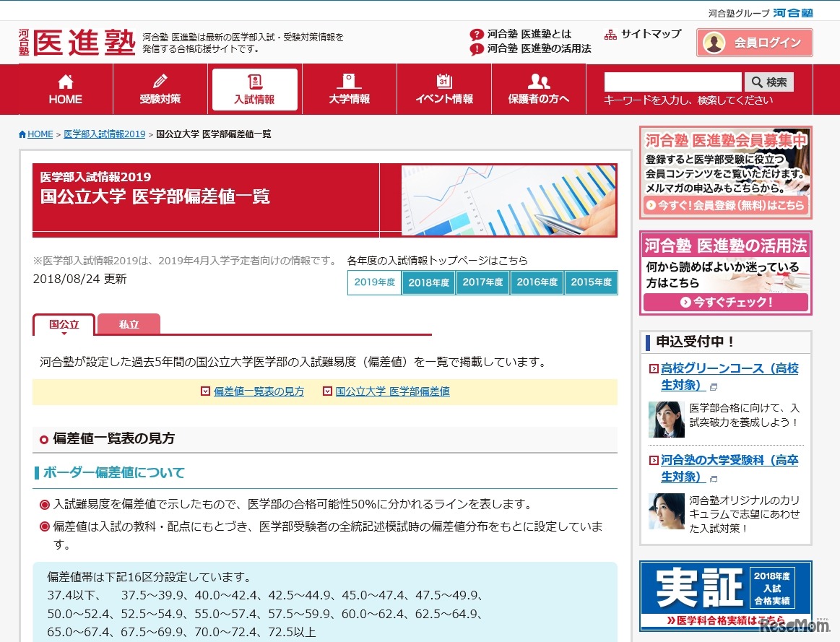Select the 国公立 tab
This screenshot has height=642, width=840.
click(64, 324)
